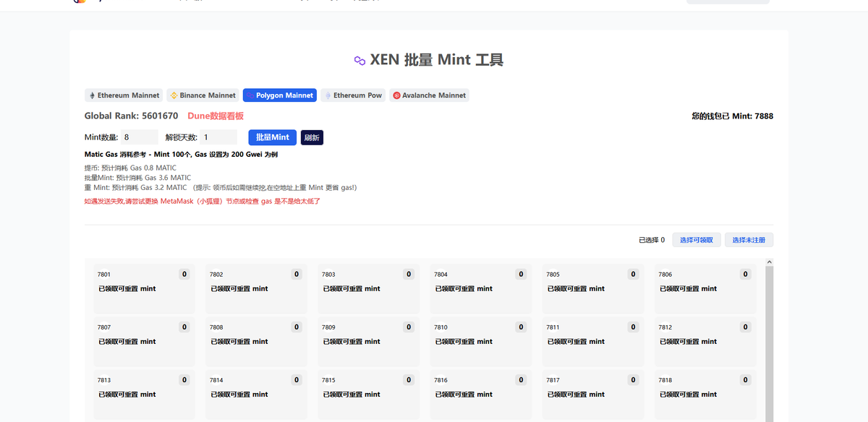Switch to Binance Mainnet network tab

point(203,95)
